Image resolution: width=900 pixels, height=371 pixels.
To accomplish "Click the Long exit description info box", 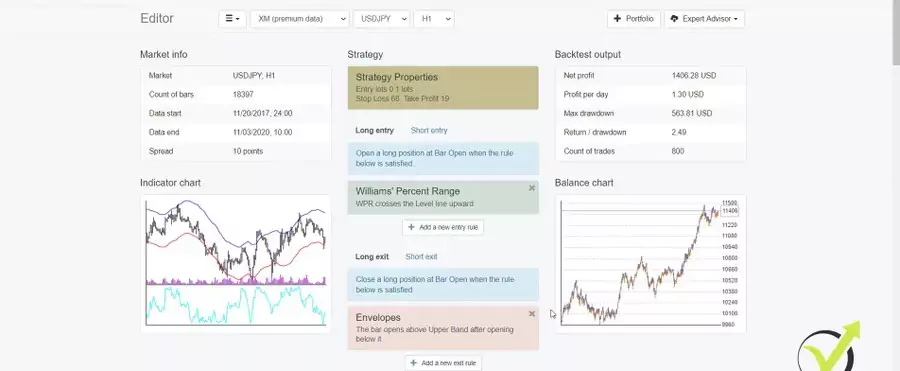I will tap(443, 285).
